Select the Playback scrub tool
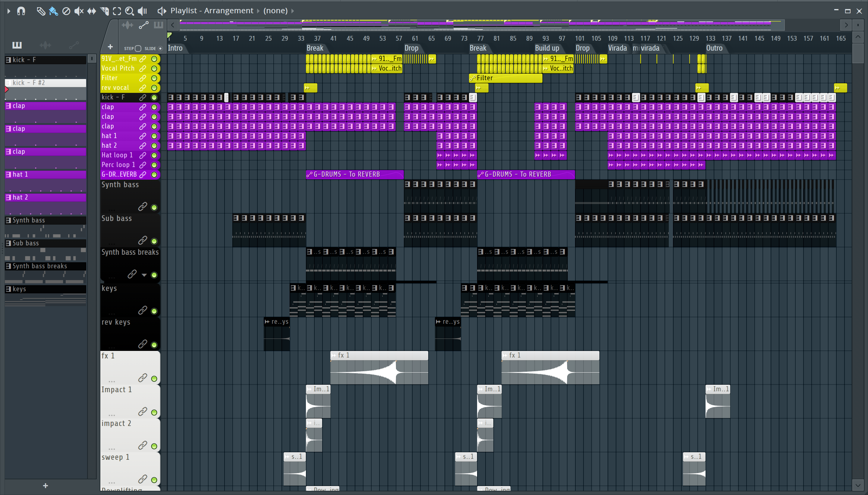This screenshot has width=868, height=495. pos(142,11)
